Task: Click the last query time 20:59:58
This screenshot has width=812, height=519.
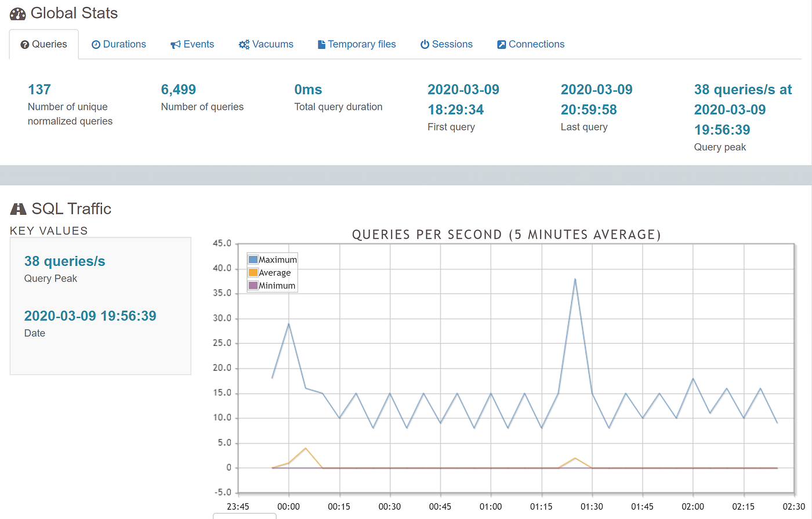Action: 589,110
